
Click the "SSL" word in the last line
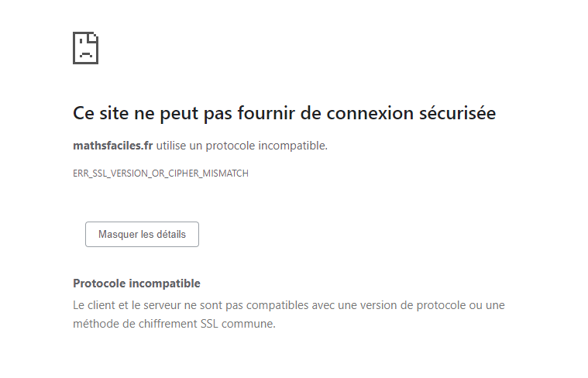[x=208, y=324]
